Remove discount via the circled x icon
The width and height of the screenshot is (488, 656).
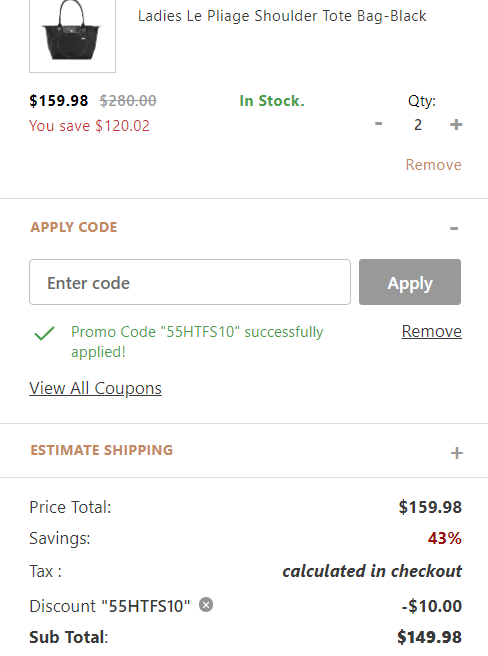[205, 605]
